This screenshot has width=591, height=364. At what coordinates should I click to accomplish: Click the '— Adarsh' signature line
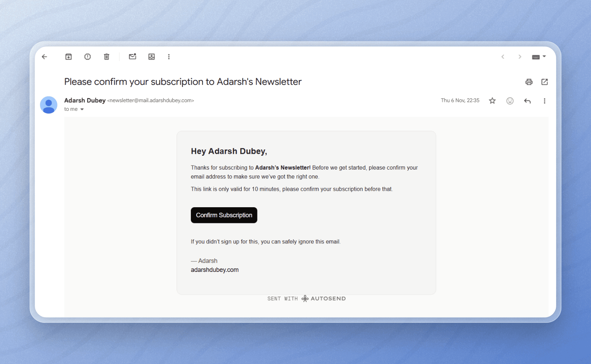(204, 261)
